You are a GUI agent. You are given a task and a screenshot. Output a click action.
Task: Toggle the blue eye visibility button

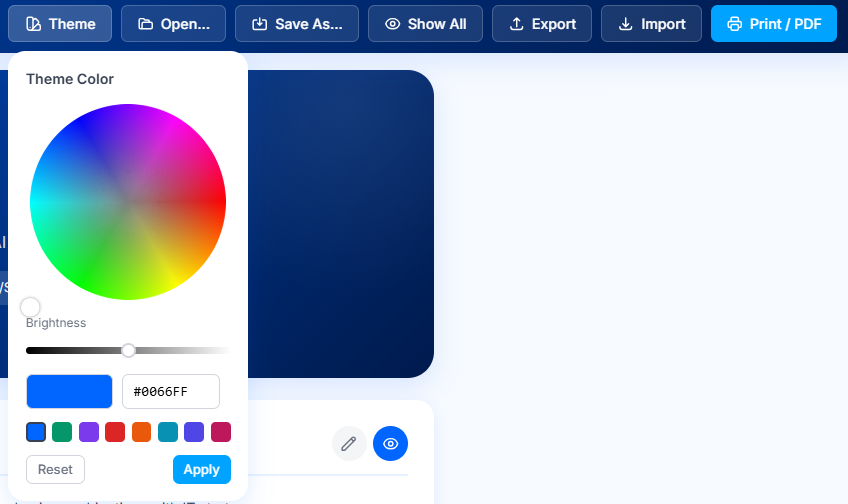390,444
